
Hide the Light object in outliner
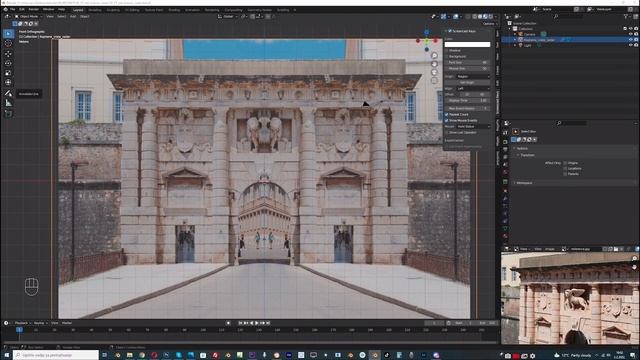coord(630,45)
